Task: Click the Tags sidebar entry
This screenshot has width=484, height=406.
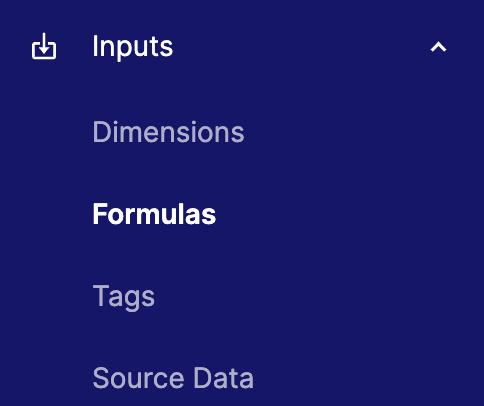Action: point(123,296)
